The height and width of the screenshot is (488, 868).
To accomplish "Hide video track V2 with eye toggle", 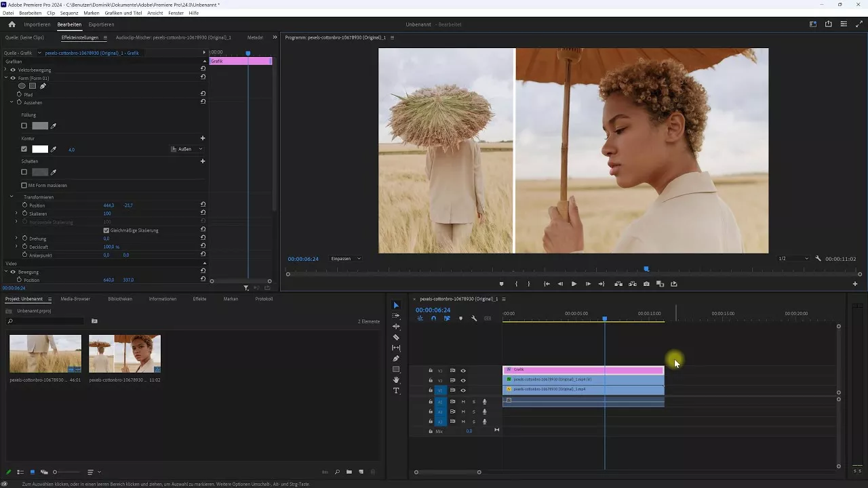I will 463,380.
